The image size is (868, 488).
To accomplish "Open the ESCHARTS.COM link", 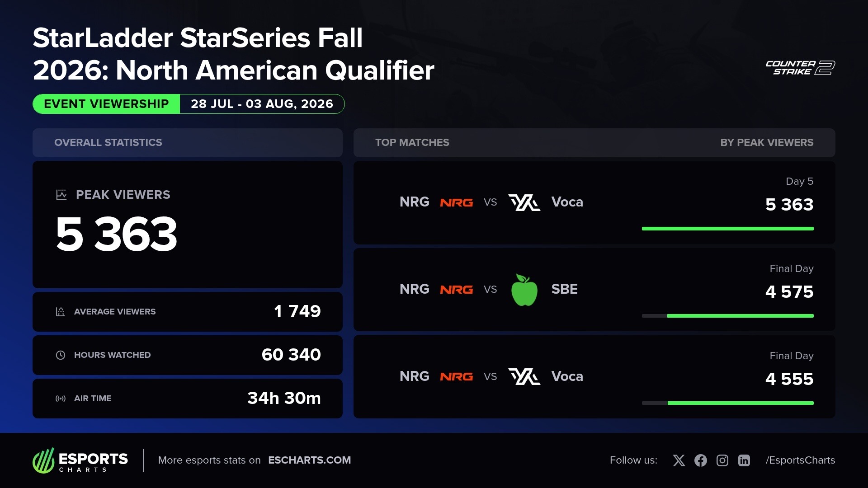I will (x=309, y=460).
